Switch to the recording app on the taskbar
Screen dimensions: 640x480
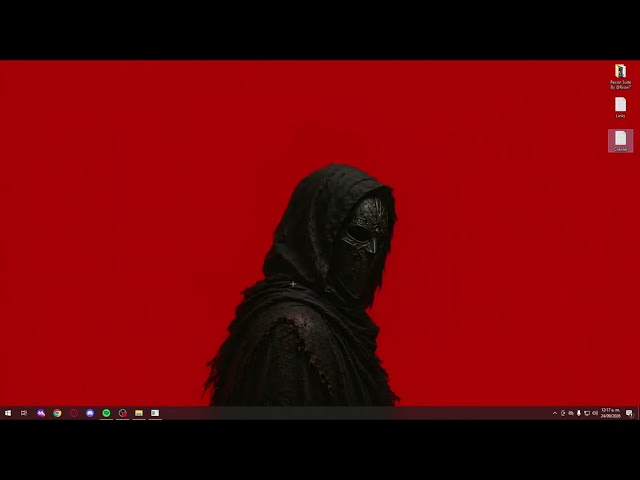pyautogui.click(x=122, y=413)
